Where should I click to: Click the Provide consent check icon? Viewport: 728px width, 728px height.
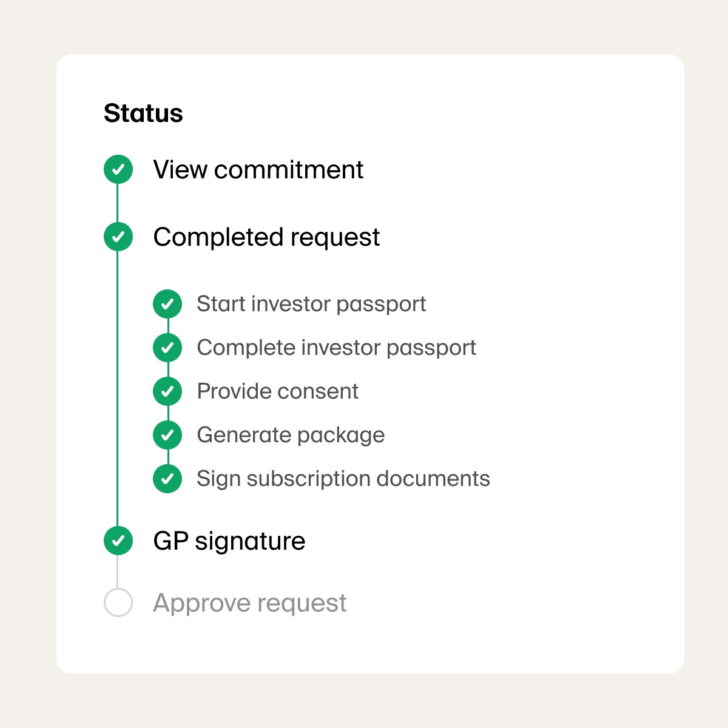(x=167, y=391)
